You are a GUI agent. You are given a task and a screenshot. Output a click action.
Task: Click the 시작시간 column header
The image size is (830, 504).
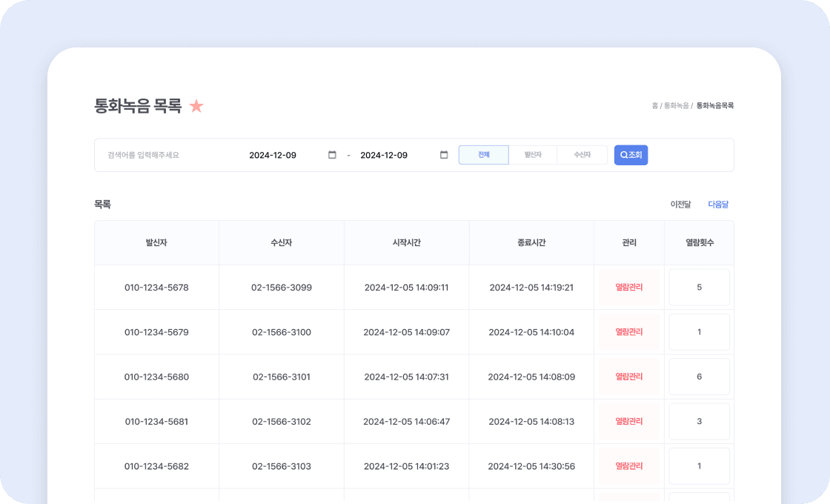click(x=407, y=242)
